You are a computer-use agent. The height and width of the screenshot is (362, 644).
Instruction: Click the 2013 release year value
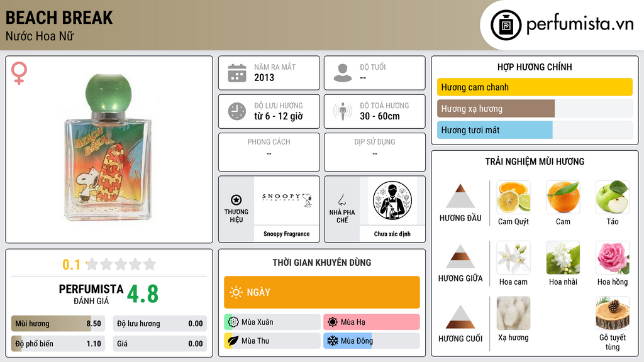tap(264, 77)
